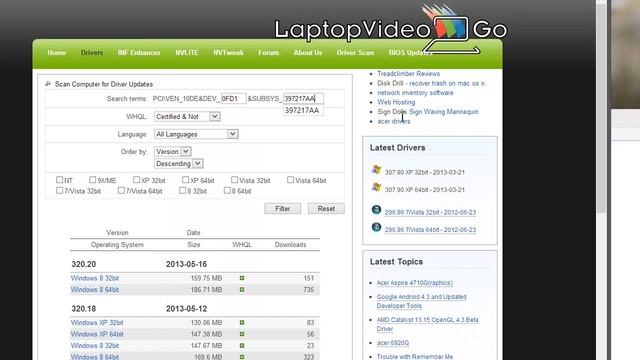Click the round icon beside 296.96 7/Vista 32bit
This screenshot has width=640, height=360.
(x=376, y=210)
